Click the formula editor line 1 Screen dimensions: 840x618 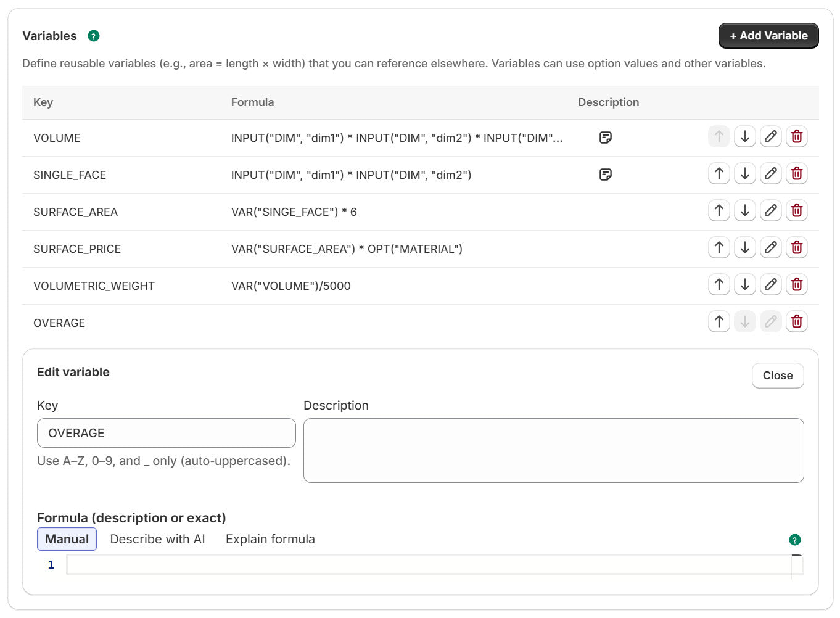click(429, 565)
